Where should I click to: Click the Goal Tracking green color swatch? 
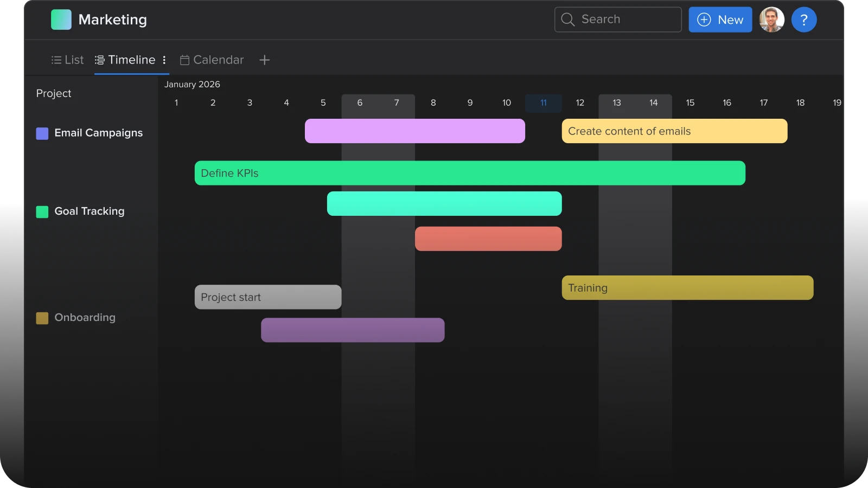[42, 211]
